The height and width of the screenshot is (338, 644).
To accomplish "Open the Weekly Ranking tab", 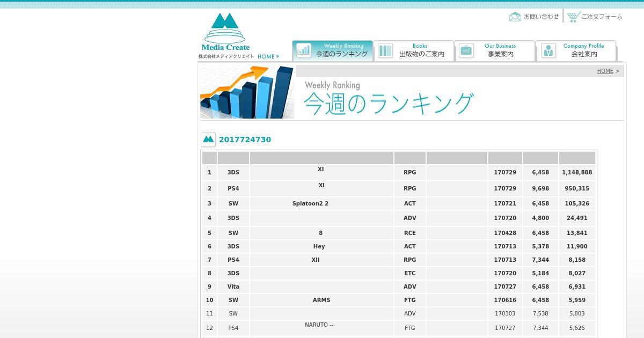I will coord(333,51).
